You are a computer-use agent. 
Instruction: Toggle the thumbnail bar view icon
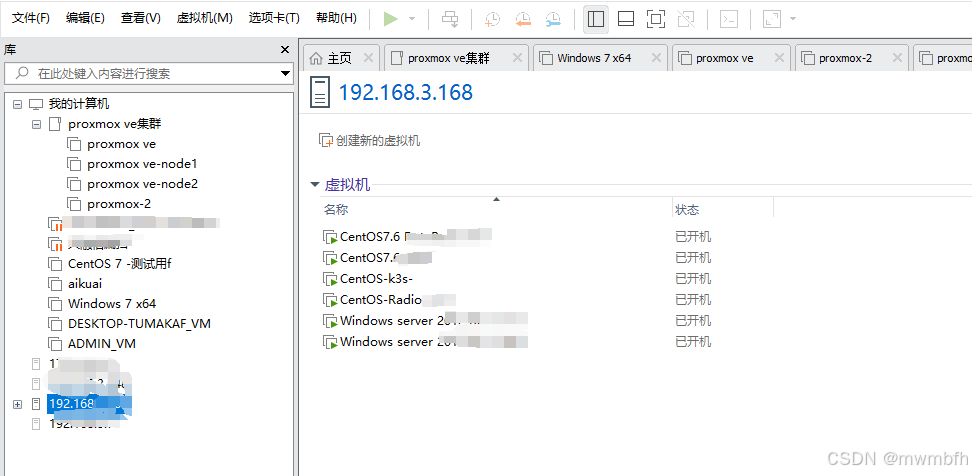[x=626, y=19]
